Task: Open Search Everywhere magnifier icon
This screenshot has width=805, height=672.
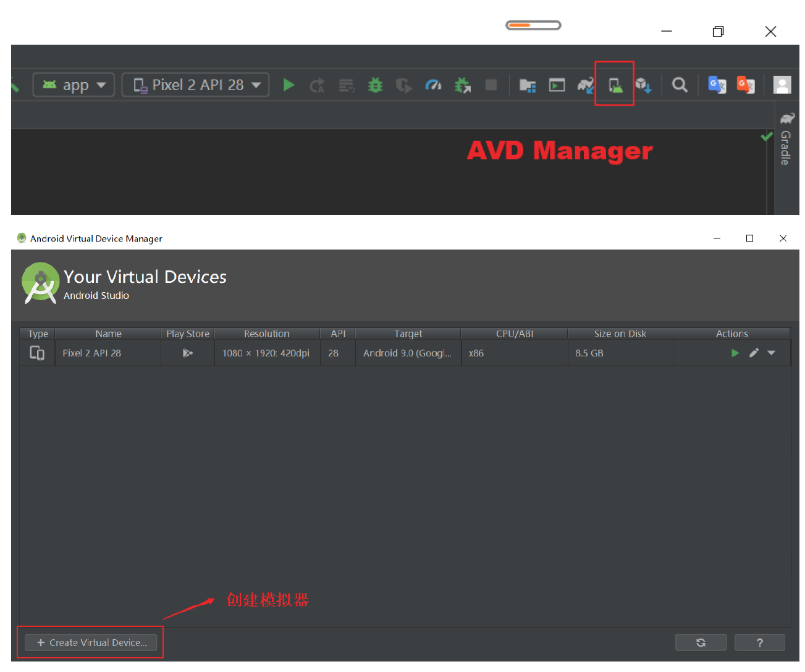Action: click(680, 85)
